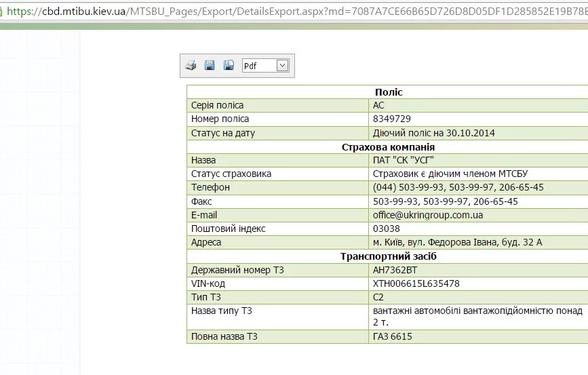588x375 pixels.
Task: Click the vehicle type value C2
Action: pyautogui.click(x=378, y=298)
